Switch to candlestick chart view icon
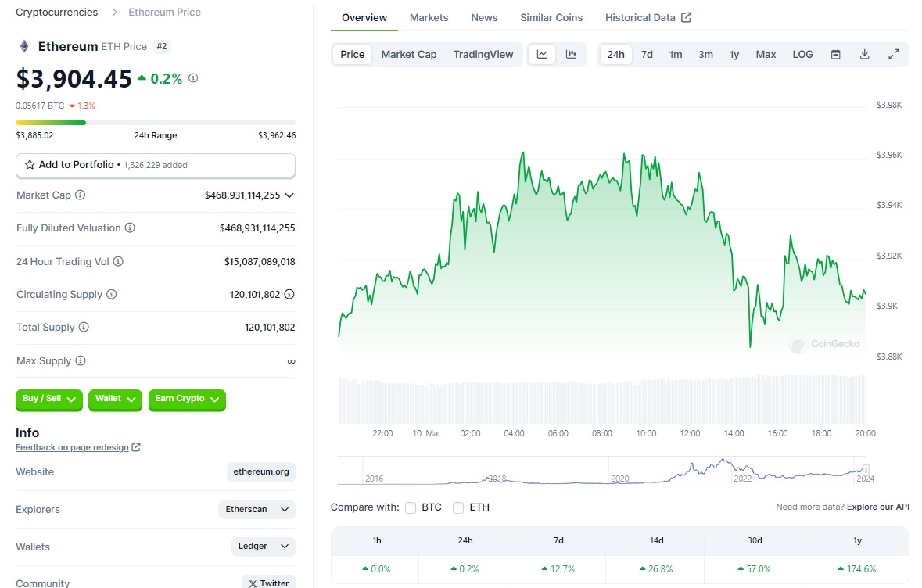The width and height of the screenshot is (922, 588). [571, 55]
